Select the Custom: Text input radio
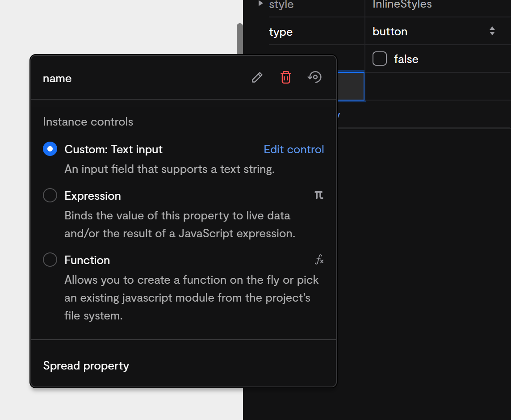This screenshot has width=511, height=420. click(50, 149)
